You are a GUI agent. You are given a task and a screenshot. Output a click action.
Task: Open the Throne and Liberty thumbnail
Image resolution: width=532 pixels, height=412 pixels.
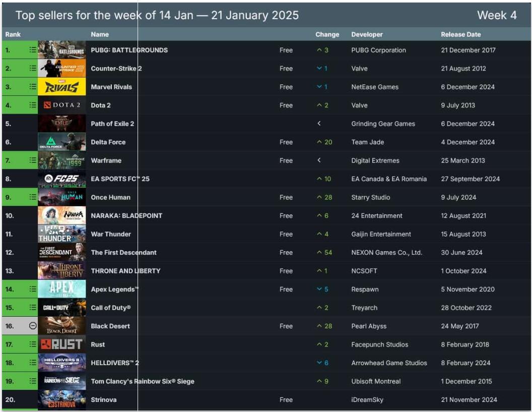point(62,271)
